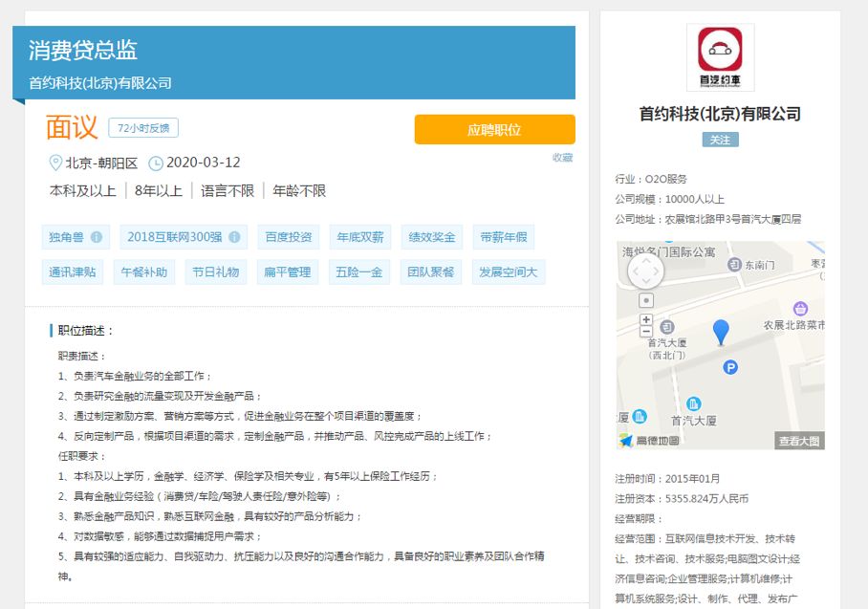
Task: Click the subway station icon near 东南门
Action: point(733,264)
